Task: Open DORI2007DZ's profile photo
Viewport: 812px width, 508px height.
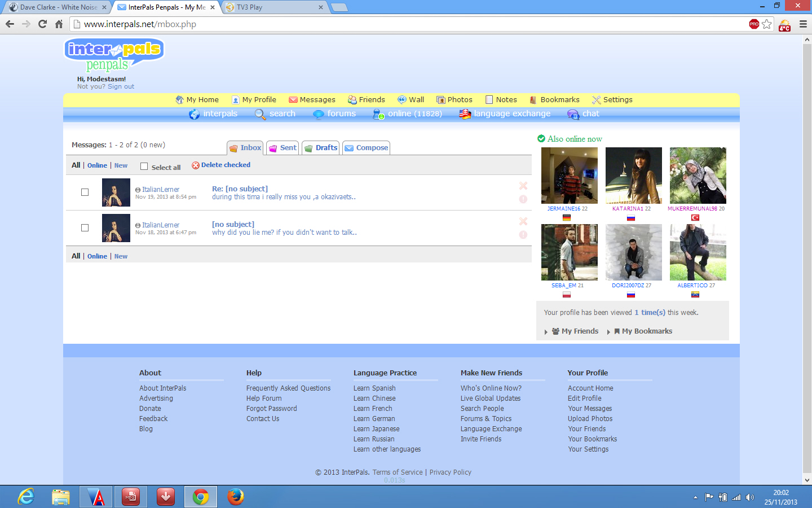Action: click(x=634, y=252)
